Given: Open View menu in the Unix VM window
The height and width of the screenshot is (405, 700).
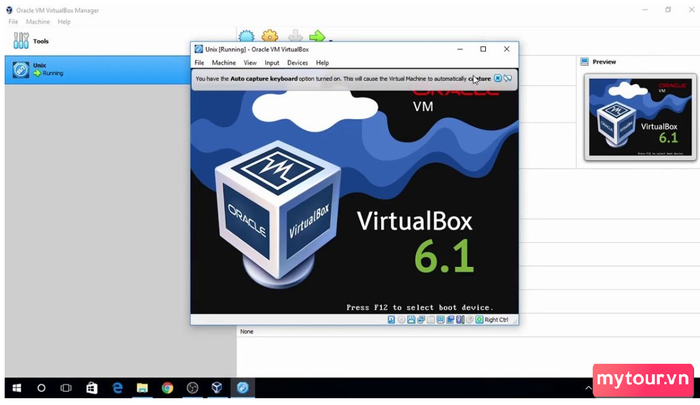Looking at the screenshot, I should [x=250, y=63].
